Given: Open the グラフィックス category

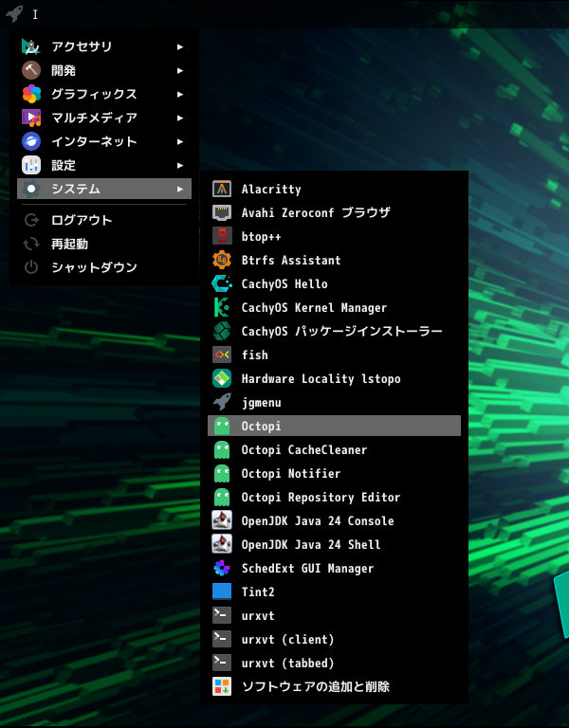Looking at the screenshot, I should coord(104,94).
